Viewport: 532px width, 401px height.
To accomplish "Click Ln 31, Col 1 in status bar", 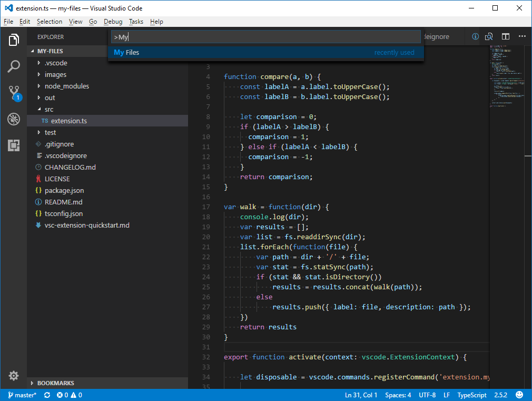I will [x=361, y=395].
